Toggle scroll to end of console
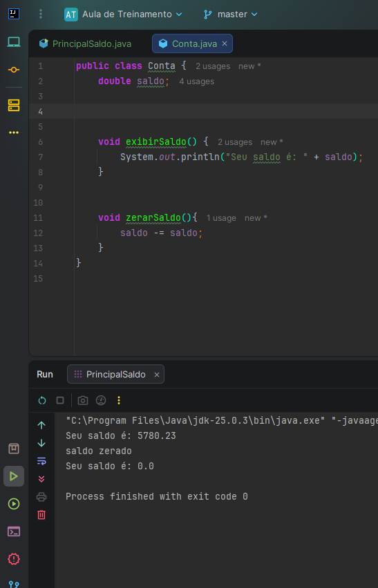Image resolution: width=378 pixels, height=588 pixels. tap(41, 479)
